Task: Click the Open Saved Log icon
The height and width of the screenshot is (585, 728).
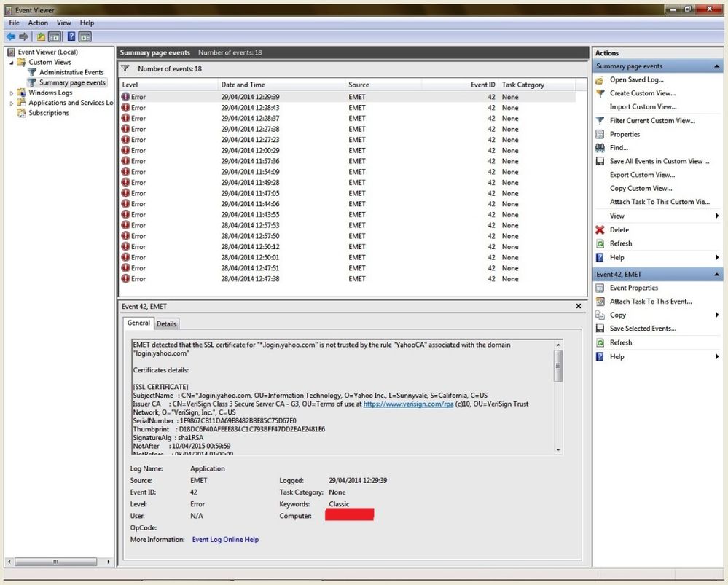Action: (600, 80)
